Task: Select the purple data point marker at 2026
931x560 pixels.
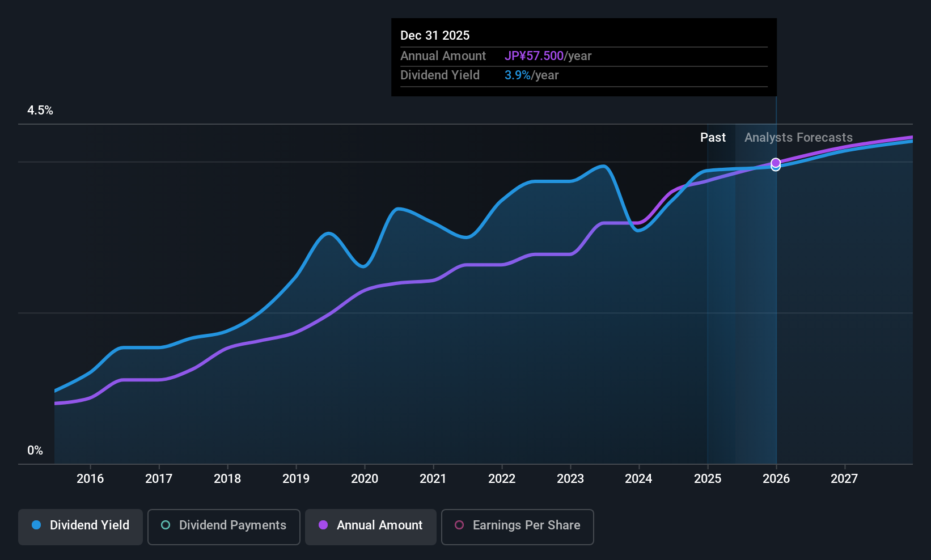Action: click(776, 163)
